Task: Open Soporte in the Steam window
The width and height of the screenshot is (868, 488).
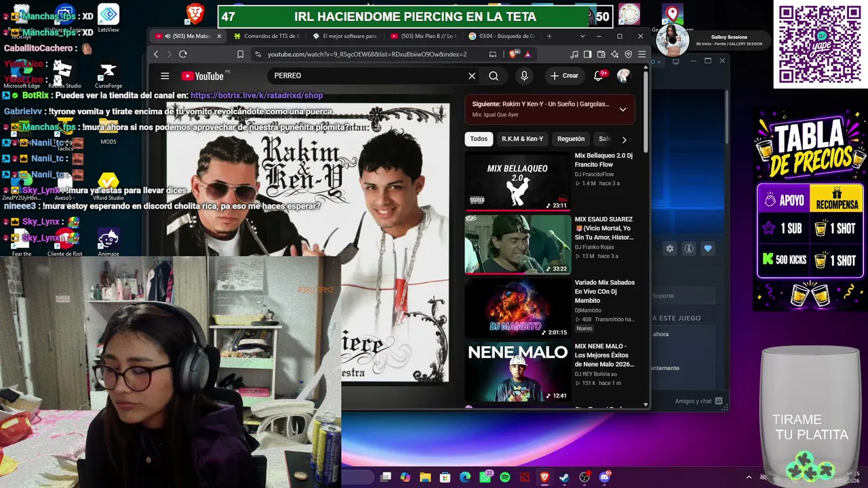Action: (x=663, y=296)
